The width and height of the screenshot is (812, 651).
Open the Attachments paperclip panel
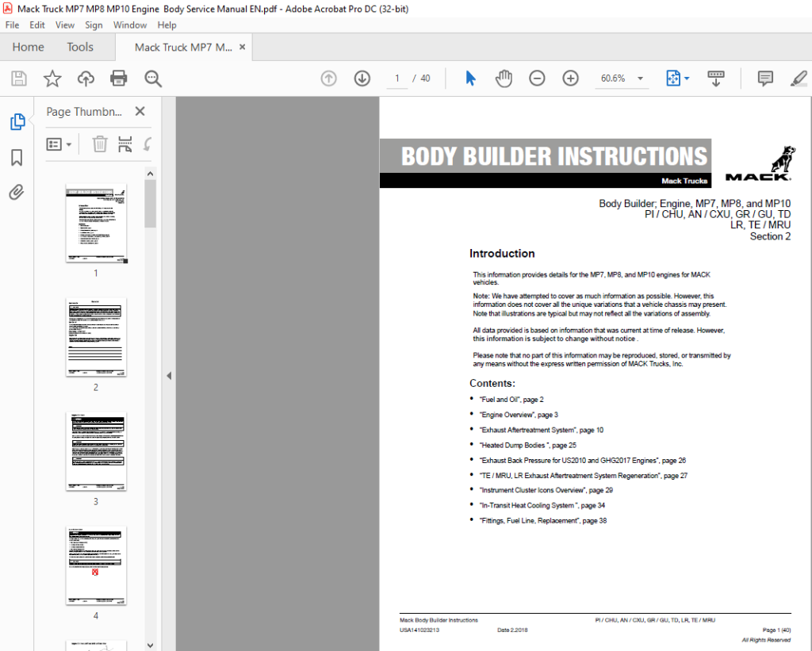point(17,192)
